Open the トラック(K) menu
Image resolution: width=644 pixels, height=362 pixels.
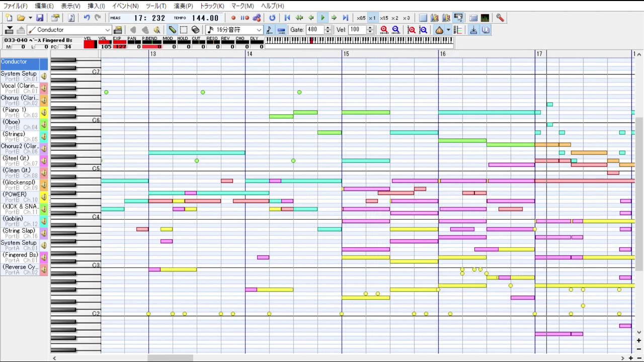point(212,6)
